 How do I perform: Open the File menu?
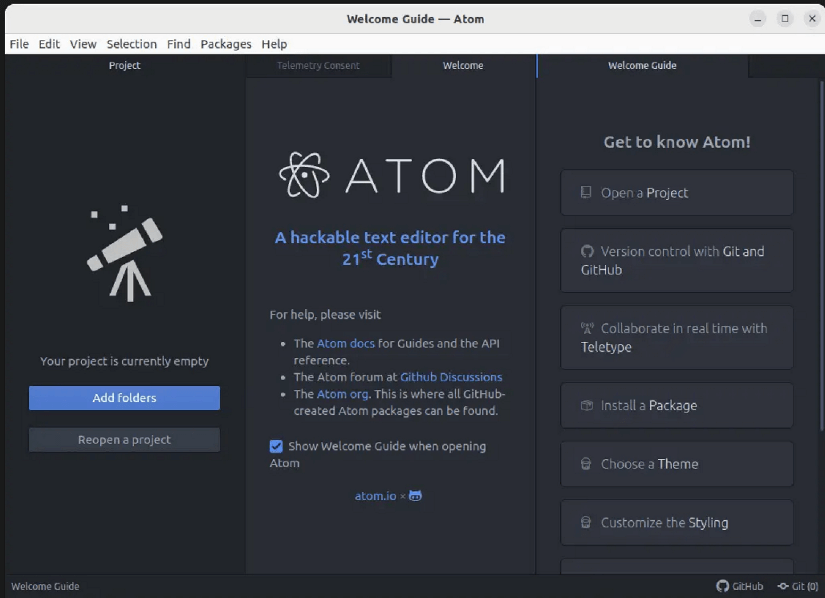(19, 44)
